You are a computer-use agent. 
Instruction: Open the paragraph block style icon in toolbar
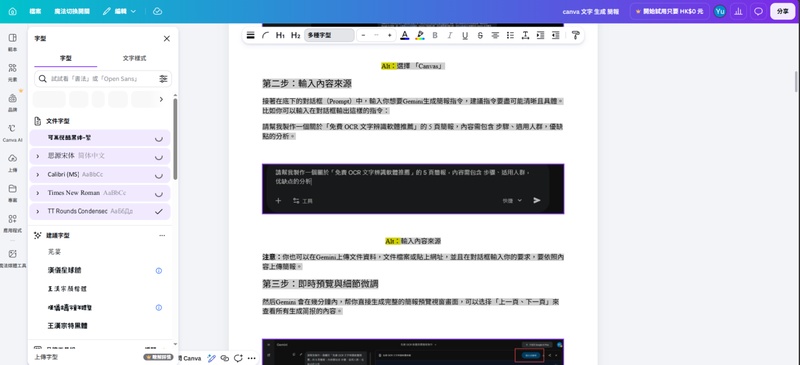click(x=251, y=35)
